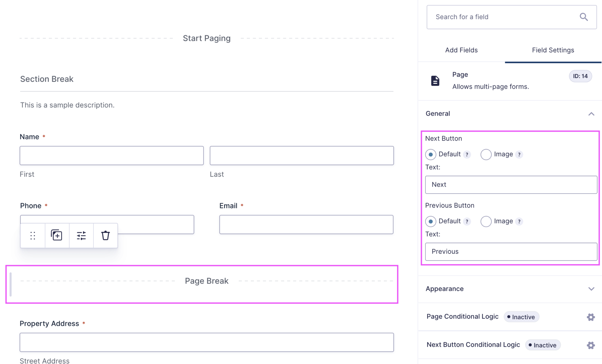This screenshot has width=602, height=364.
Task: Click the Next button Text input
Action: click(x=511, y=185)
